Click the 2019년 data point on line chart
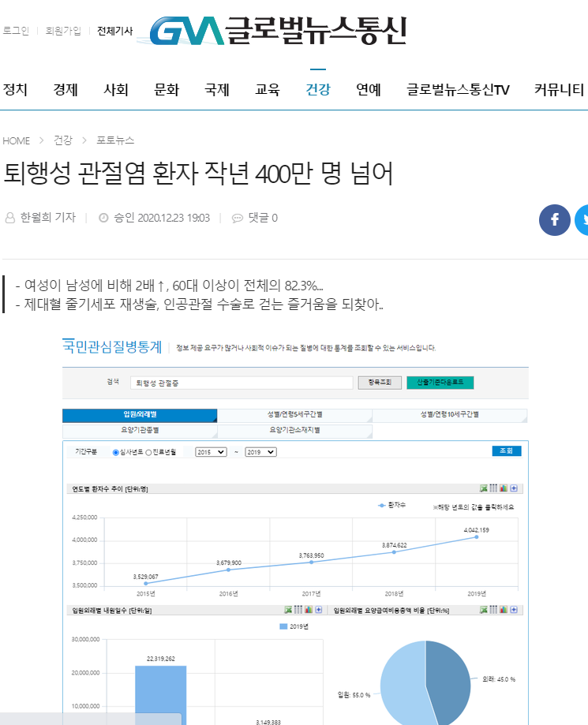 [x=476, y=536]
